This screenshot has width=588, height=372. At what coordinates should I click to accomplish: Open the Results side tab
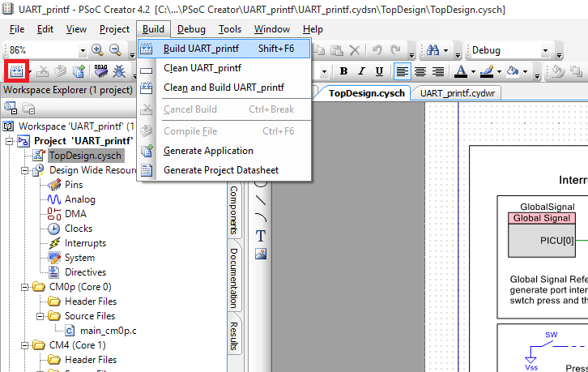pyautogui.click(x=233, y=336)
